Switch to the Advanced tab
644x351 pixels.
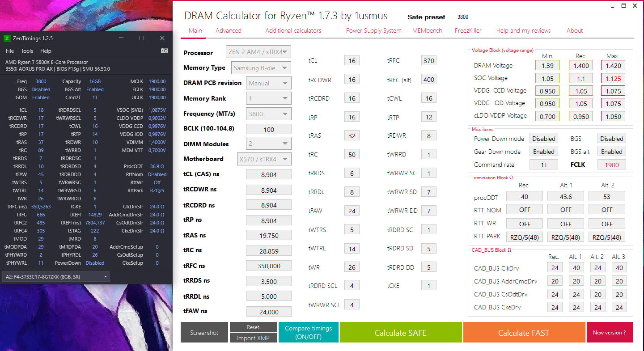point(228,31)
